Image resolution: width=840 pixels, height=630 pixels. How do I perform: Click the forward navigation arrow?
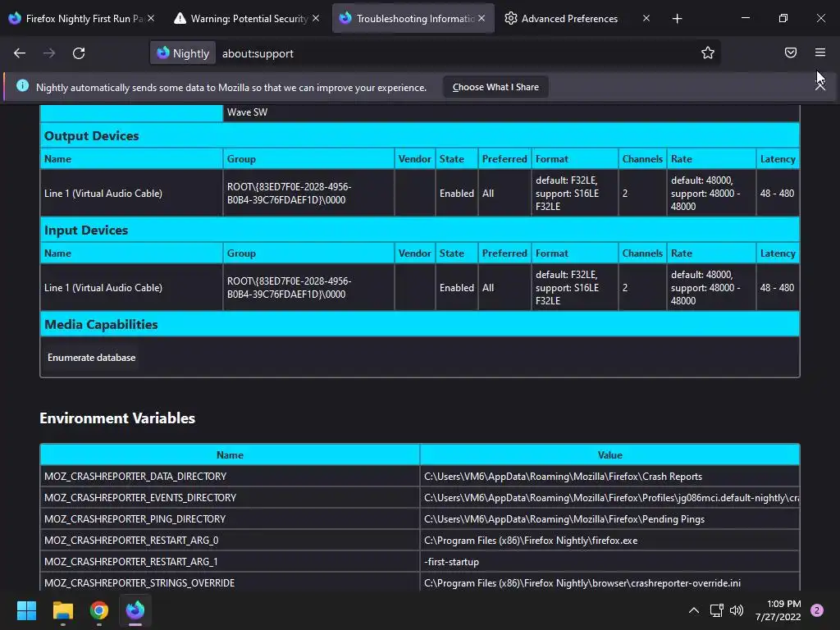click(49, 53)
